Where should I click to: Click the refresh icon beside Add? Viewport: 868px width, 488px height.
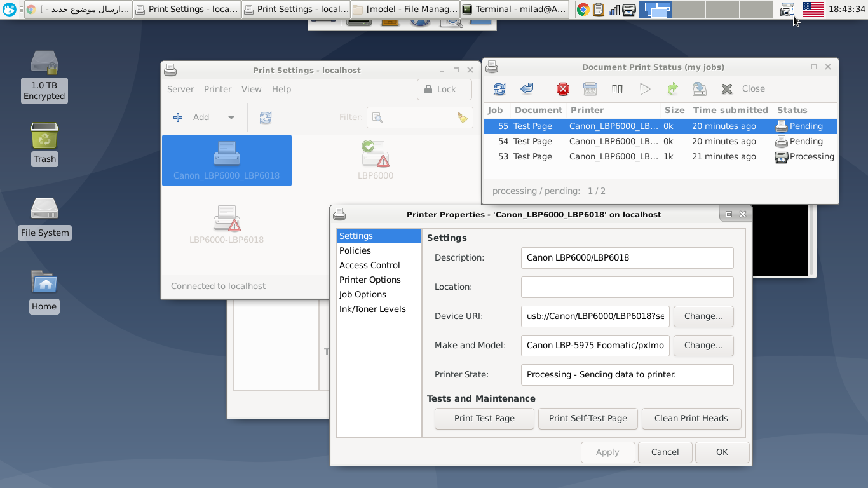(266, 118)
